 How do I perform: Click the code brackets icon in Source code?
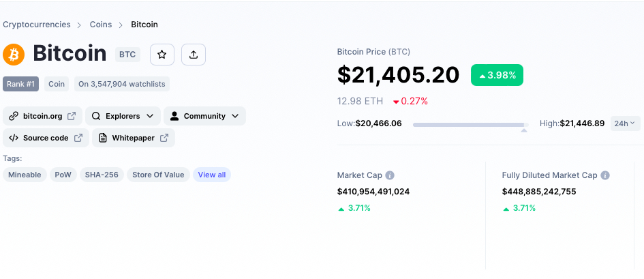14,138
